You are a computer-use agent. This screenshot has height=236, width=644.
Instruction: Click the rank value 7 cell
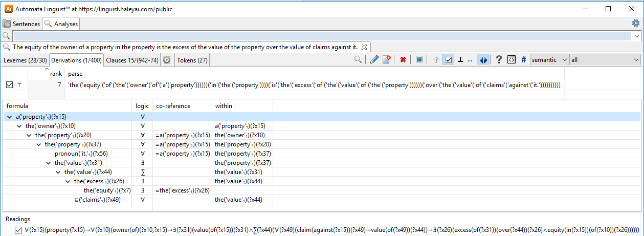click(60, 85)
